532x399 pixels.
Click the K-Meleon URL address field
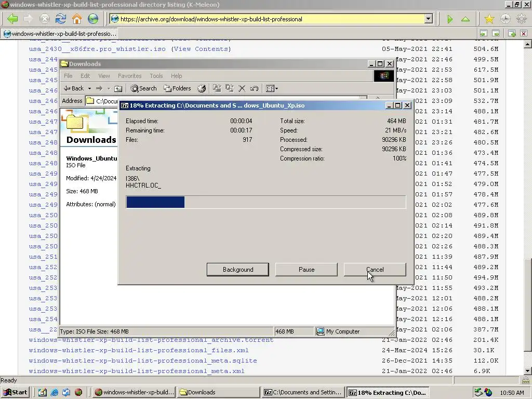coord(271,19)
